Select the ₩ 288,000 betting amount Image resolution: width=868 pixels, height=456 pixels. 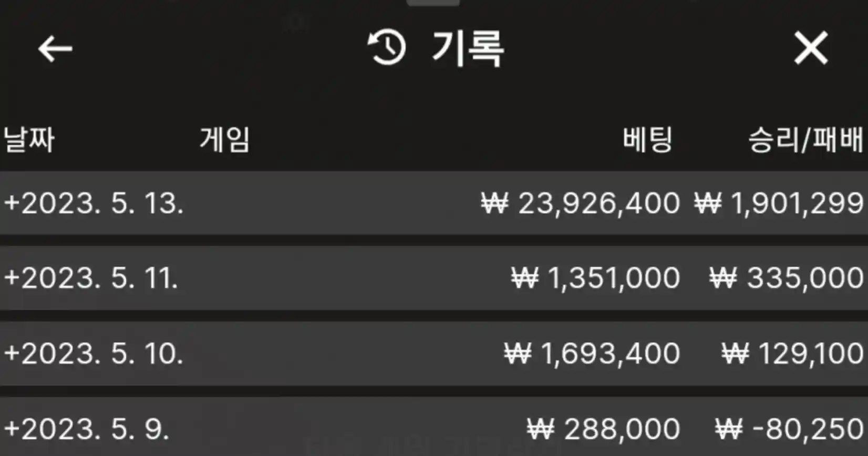pos(604,429)
